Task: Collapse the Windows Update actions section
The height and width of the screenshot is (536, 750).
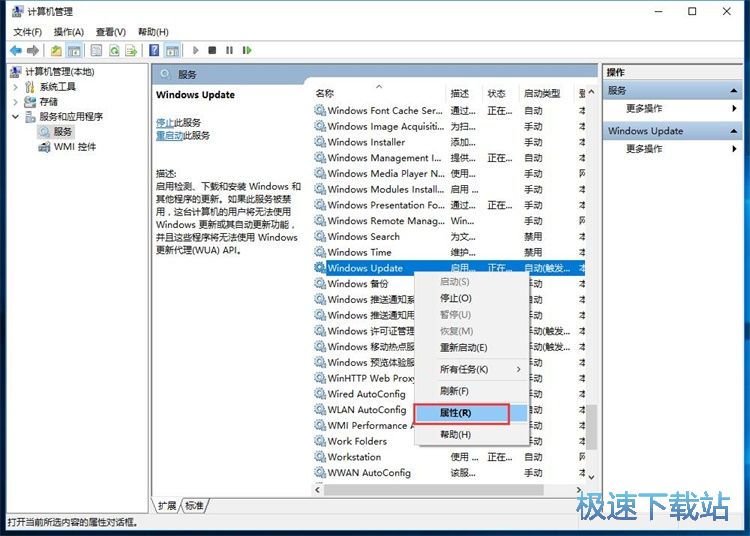Action: [733, 131]
